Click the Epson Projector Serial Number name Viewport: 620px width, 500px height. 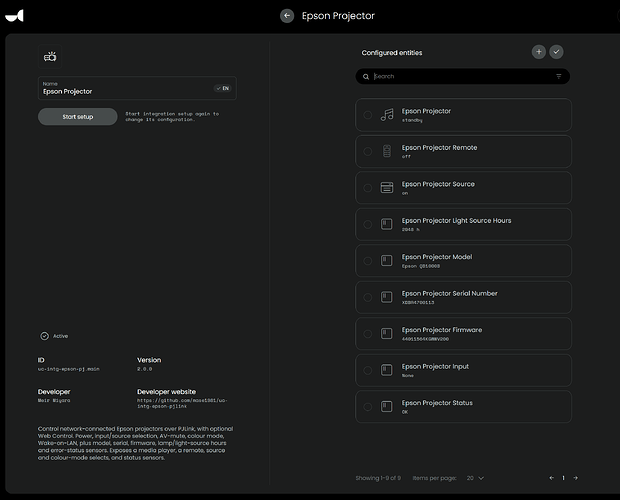[450, 293]
